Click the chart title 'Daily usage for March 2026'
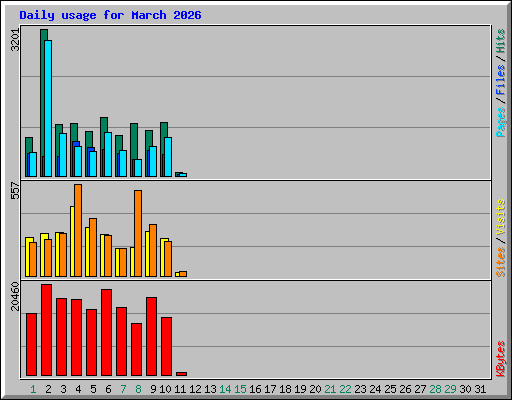 click(x=110, y=15)
